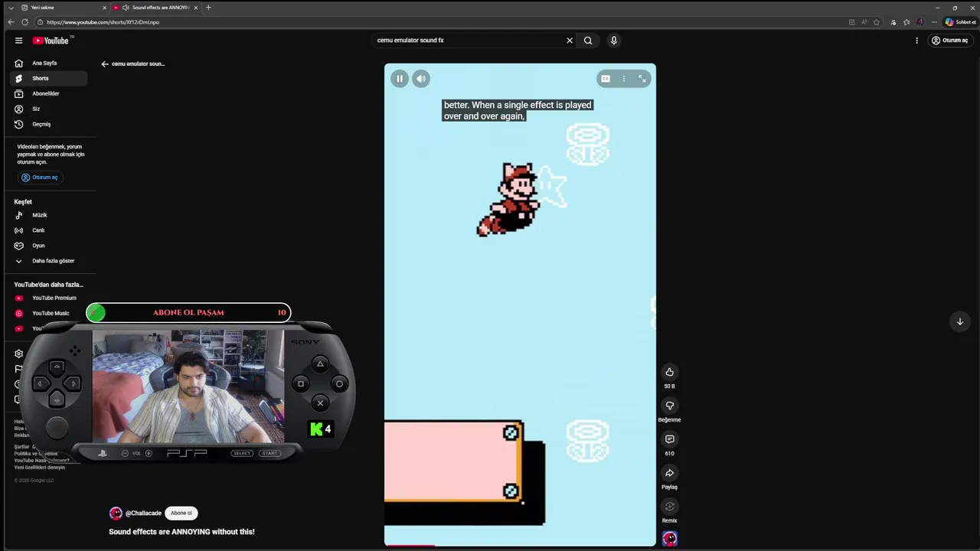Click the browser address bar URL

tap(103, 22)
